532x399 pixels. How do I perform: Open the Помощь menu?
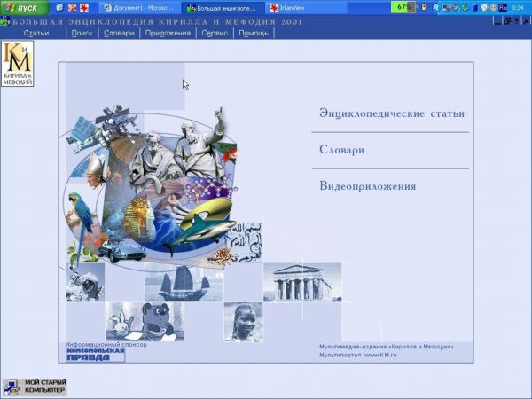pos(254,33)
